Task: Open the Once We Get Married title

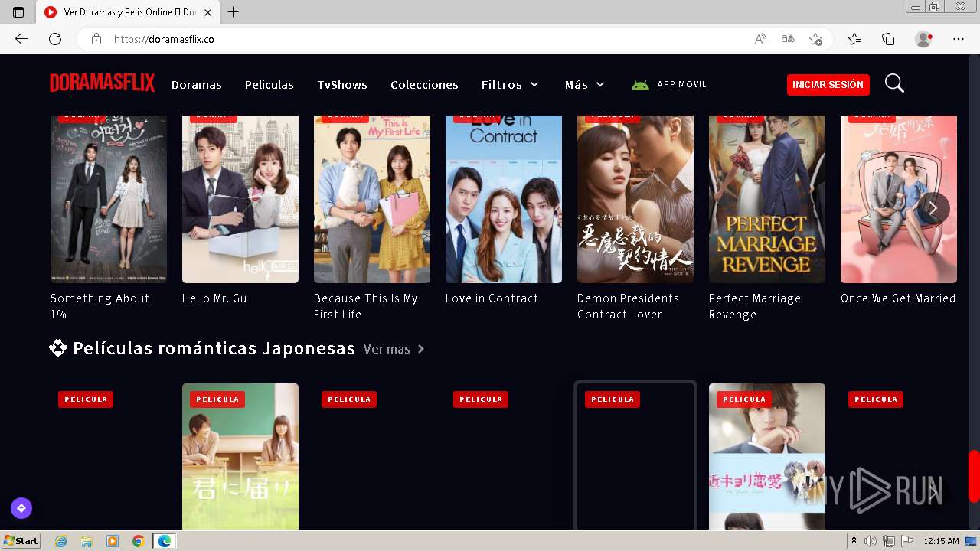Action: coord(898,298)
